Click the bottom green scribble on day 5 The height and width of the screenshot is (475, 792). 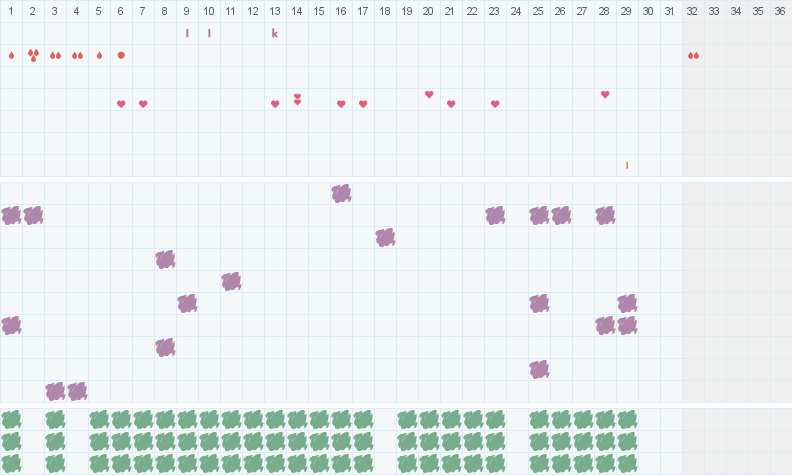tap(100, 463)
